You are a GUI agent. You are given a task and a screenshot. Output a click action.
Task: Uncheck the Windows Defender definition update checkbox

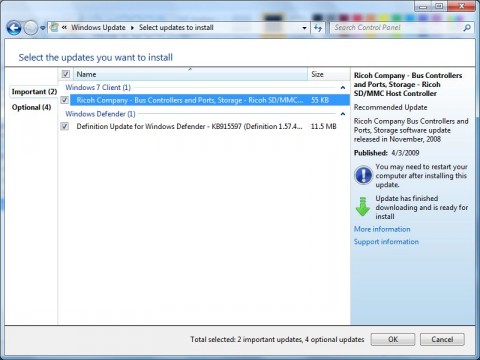point(65,126)
